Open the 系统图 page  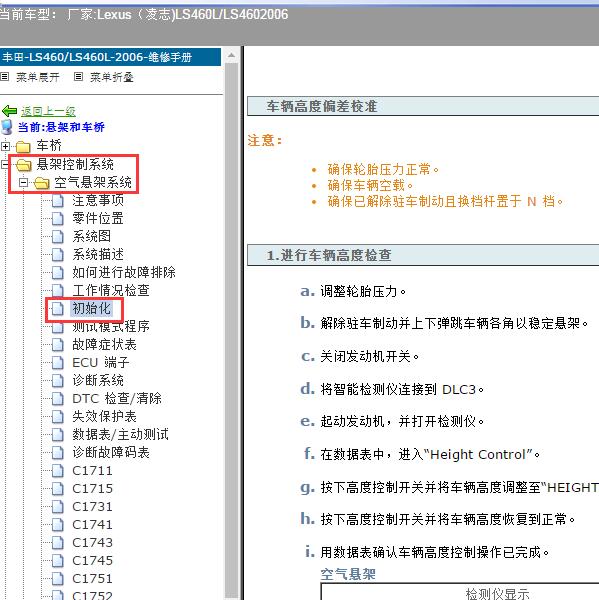pos(91,236)
